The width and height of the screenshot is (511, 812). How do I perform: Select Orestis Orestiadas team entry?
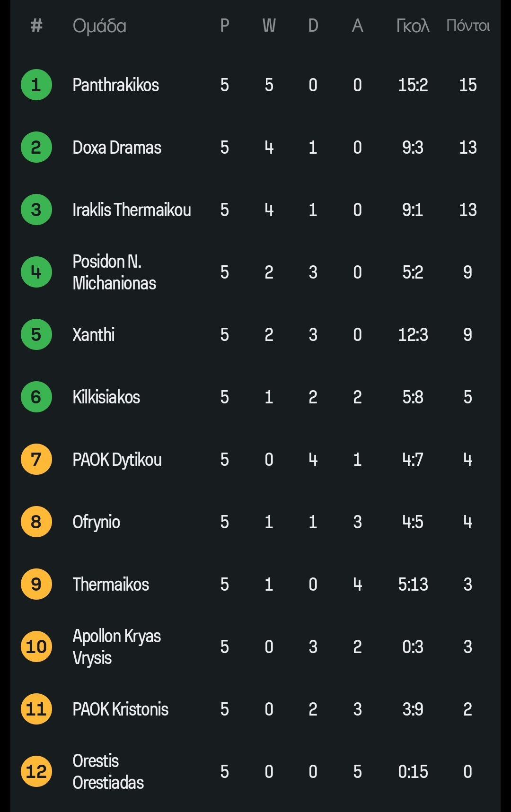click(108, 772)
